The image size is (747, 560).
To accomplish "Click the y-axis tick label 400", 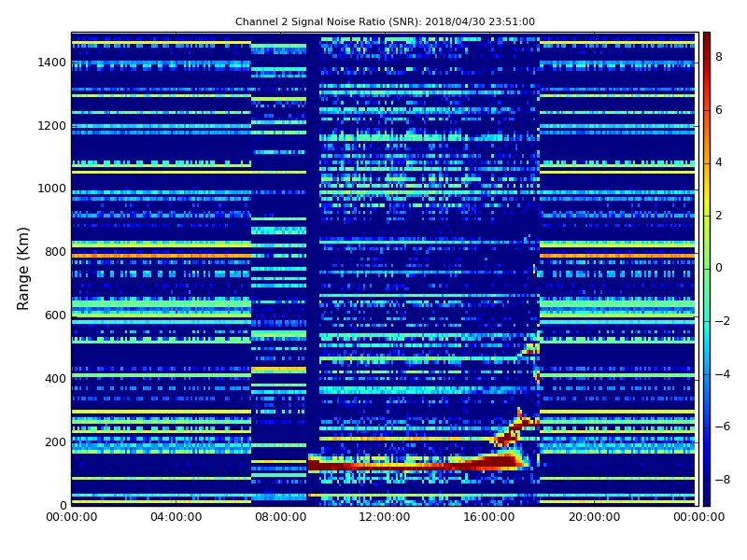I will pos(55,379).
